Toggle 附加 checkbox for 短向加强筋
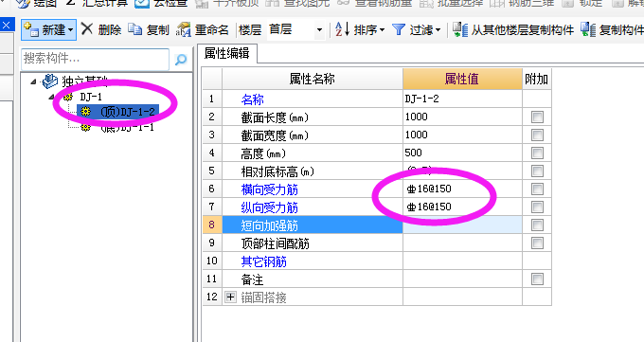This screenshot has height=342, width=644. pyautogui.click(x=537, y=225)
